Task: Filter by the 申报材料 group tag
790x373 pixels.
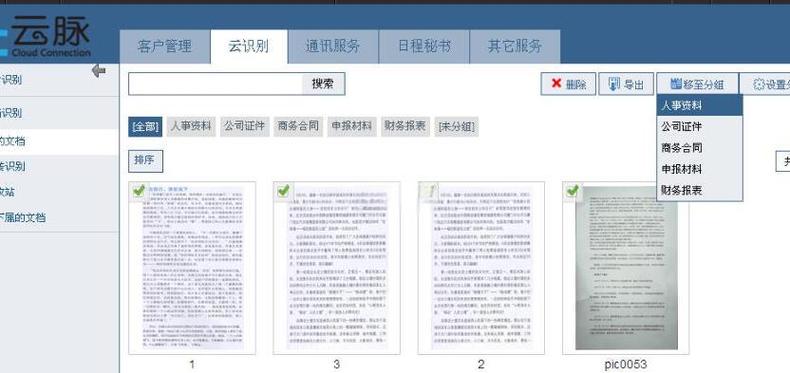Action: coord(352,127)
